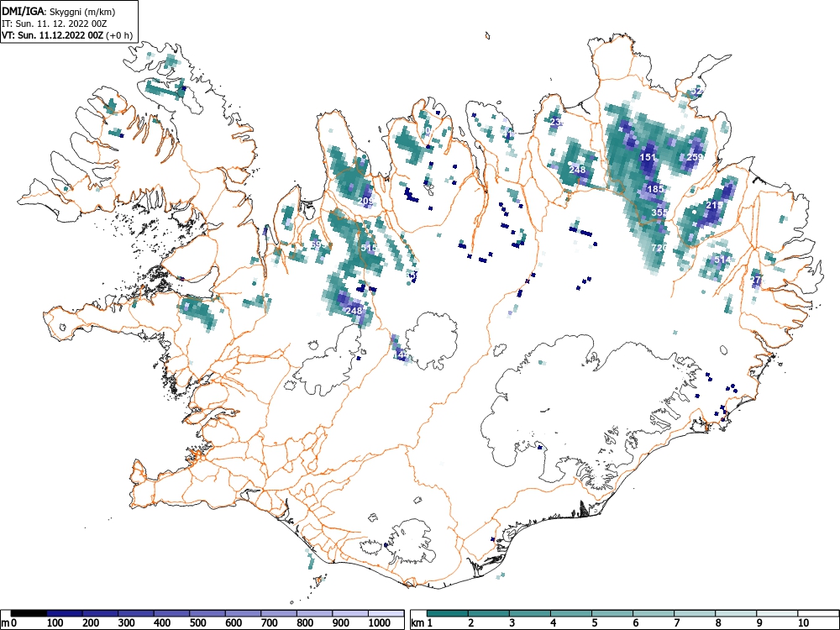This screenshot has width=840, height=630.
Task: Pick the 8–9 km legend swatch
Action: click(736, 613)
